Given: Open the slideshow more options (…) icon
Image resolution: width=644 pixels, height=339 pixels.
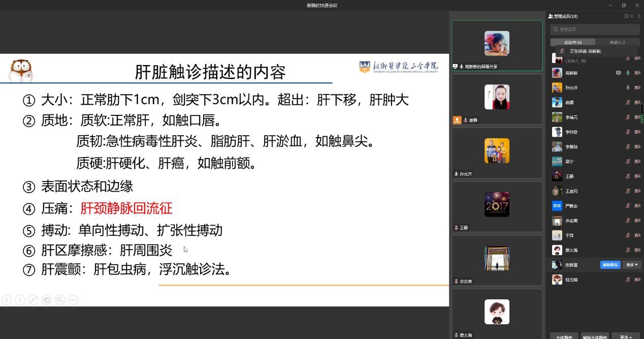Looking at the screenshot, I should pos(73,300).
